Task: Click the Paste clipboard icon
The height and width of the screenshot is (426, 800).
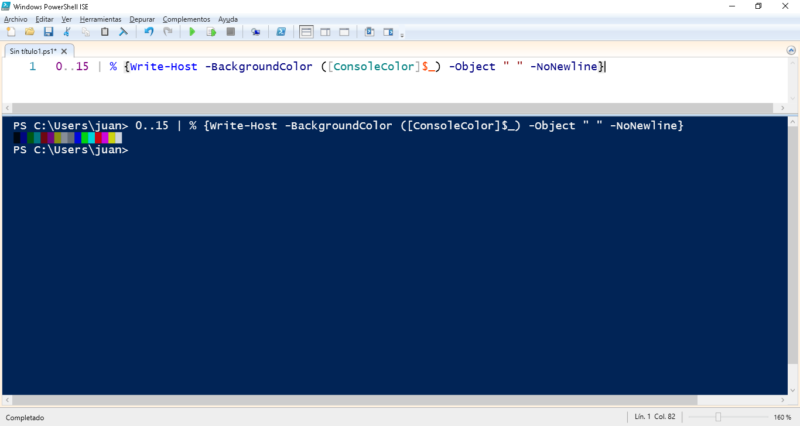Action: coord(105,32)
